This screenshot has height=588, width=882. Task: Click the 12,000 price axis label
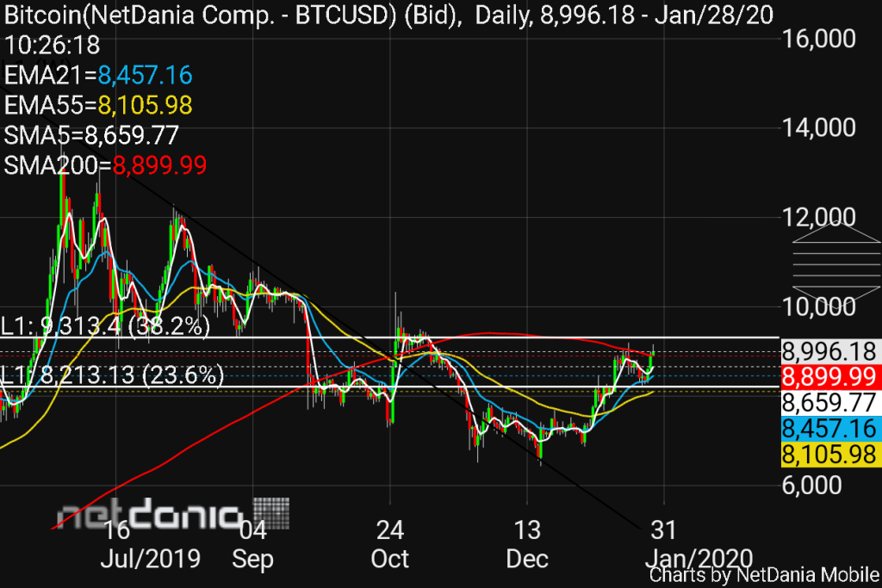[819, 217]
